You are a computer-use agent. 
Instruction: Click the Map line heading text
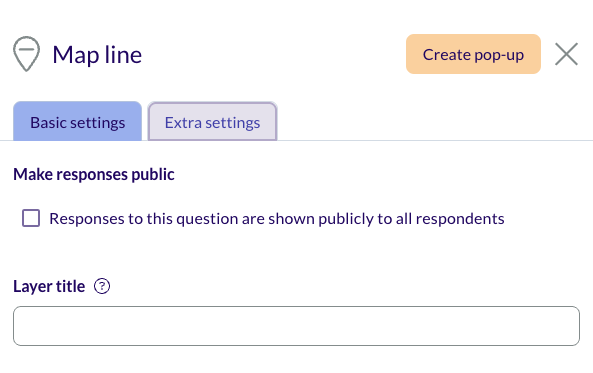(97, 55)
